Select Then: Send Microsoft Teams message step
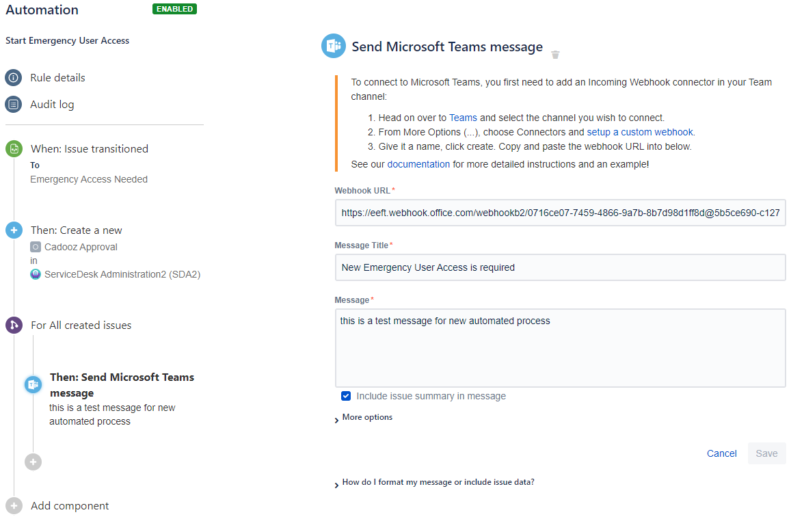 [122, 385]
